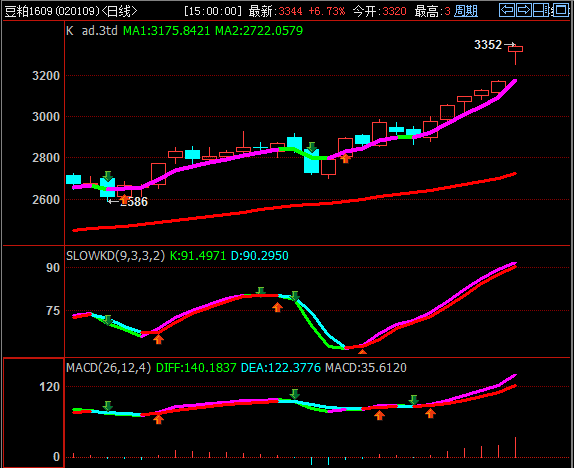This screenshot has width=574, height=468.
Task: Click the second green sell arrow in price chart
Action: tap(312, 147)
